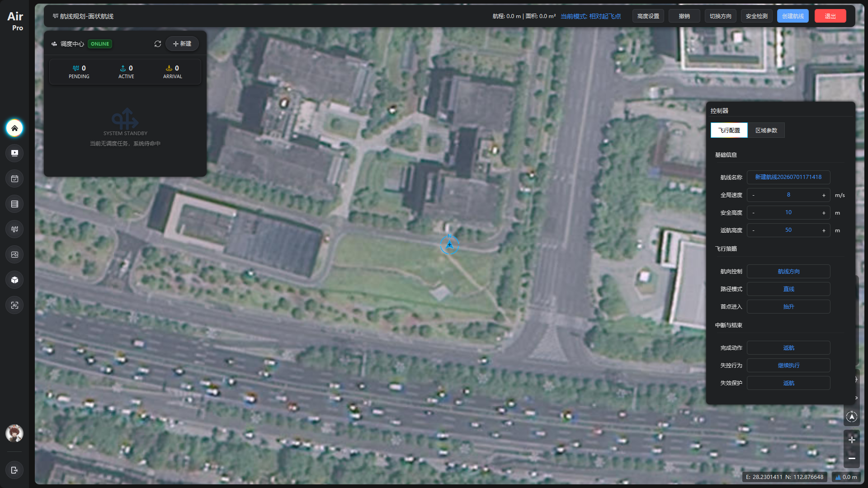The width and height of the screenshot is (868, 488).
Task: Decrease 返航高度 with minus button
Action: click(754, 230)
